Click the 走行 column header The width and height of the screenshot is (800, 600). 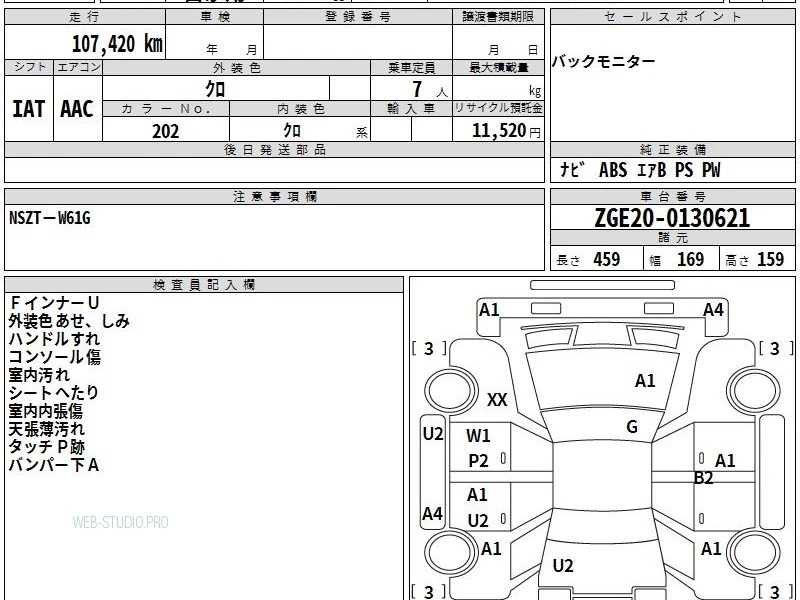click(x=85, y=17)
